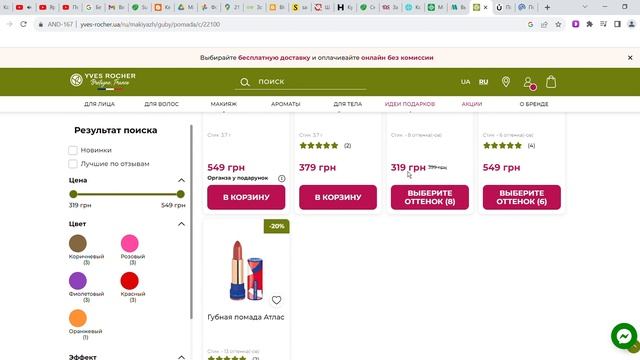Switch language to UA
This screenshot has width=640, height=360.
[x=465, y=82]
